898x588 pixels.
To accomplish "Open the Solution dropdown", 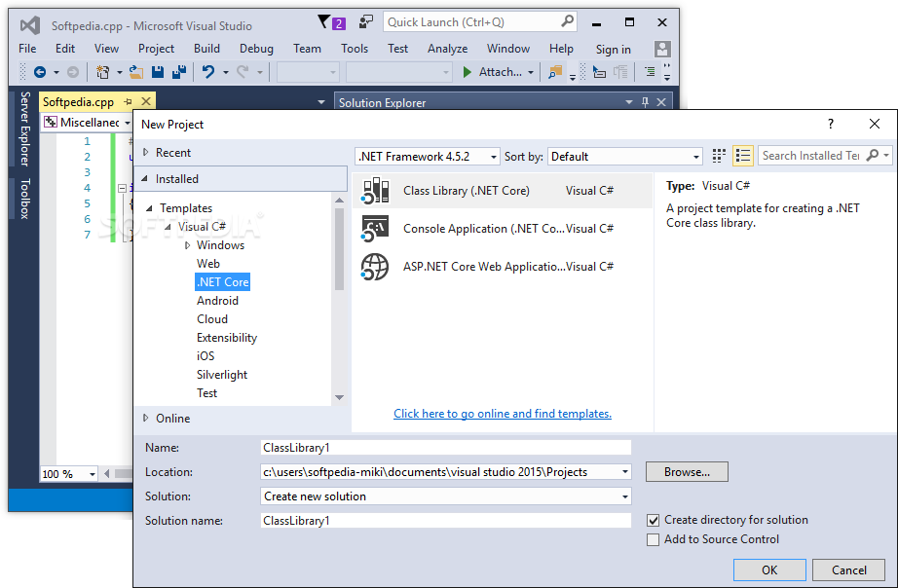I will 445,496.
